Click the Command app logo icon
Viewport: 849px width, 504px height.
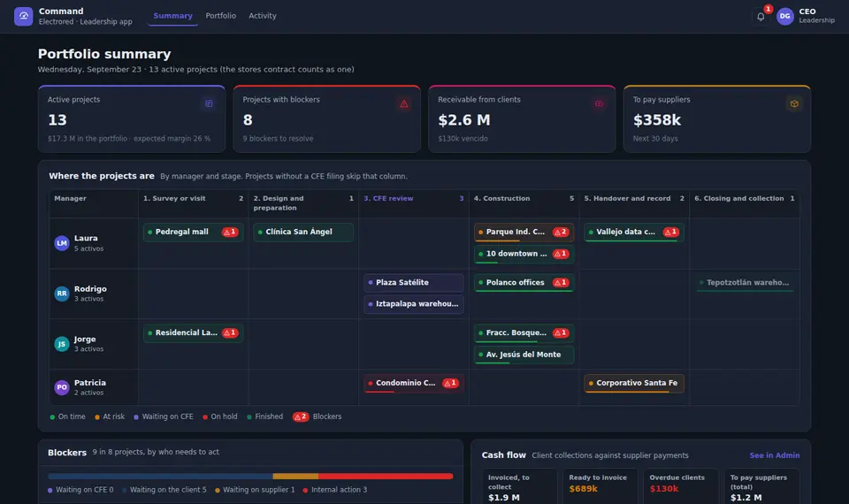pos(23,16)
